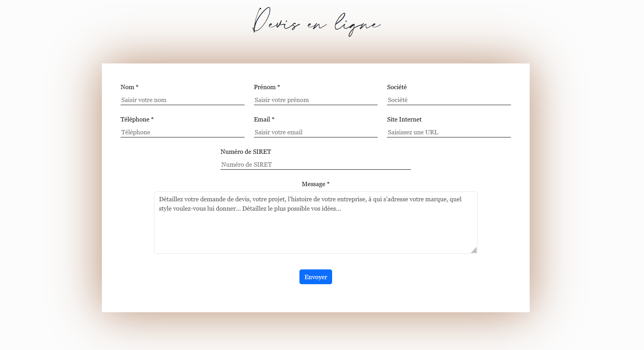This screenshot has height=350, width=644.
Task: Click the Numéro de SIRET input
Action: (x=315, y=165)
